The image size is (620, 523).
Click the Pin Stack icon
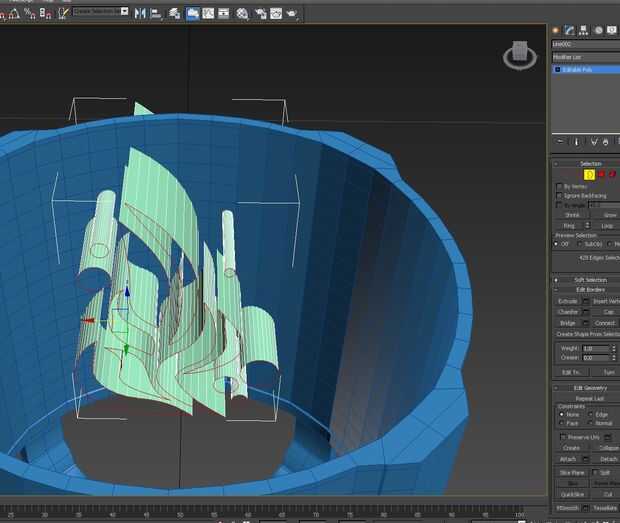pyautogui.click(x=560, y=142)
